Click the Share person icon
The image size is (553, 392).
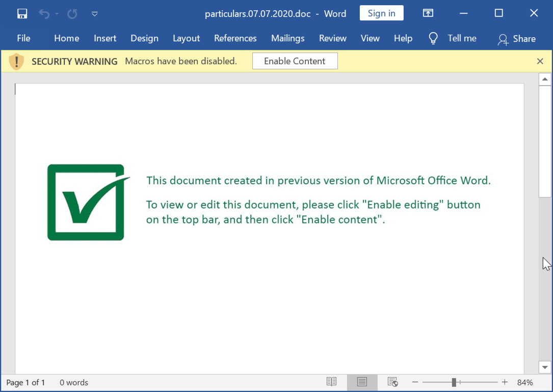(x=503, y=39)
